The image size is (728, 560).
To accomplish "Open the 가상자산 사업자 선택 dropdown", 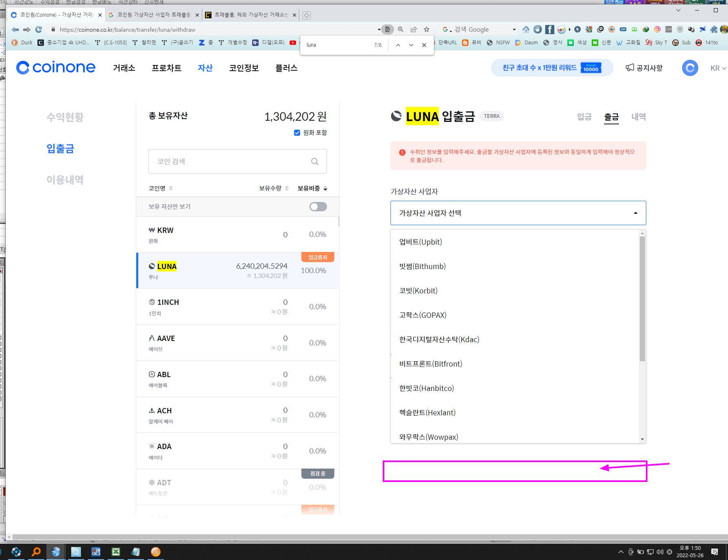I will (518, 213).
